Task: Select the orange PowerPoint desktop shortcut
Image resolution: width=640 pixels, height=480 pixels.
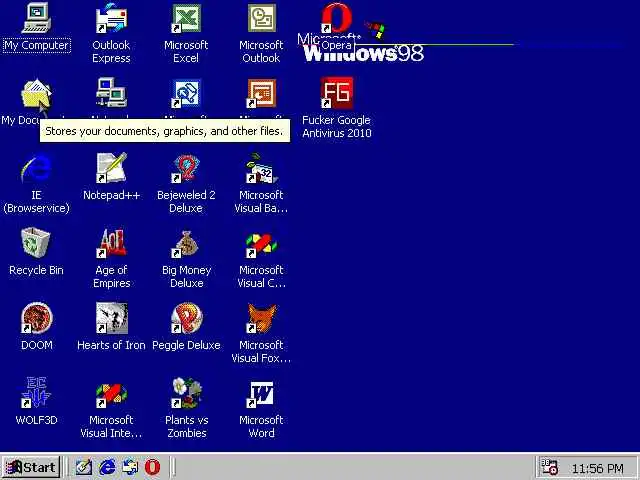Action: coord(261,94)
